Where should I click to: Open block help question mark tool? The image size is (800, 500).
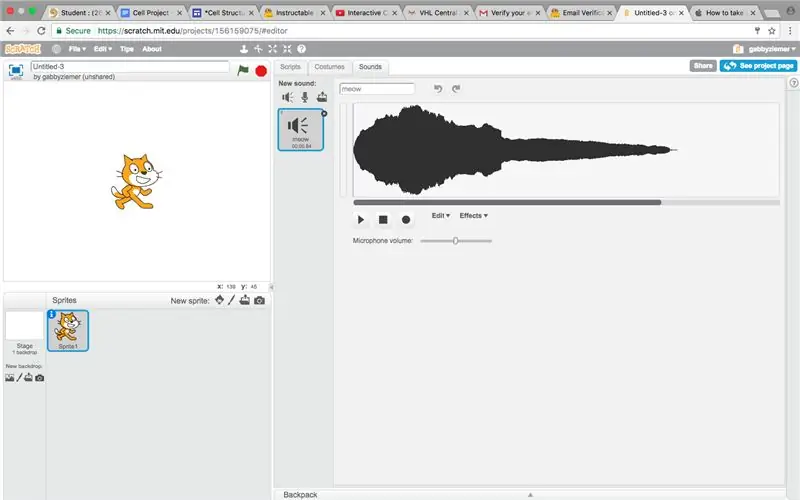pyautogui.click(x=302, y=49)
